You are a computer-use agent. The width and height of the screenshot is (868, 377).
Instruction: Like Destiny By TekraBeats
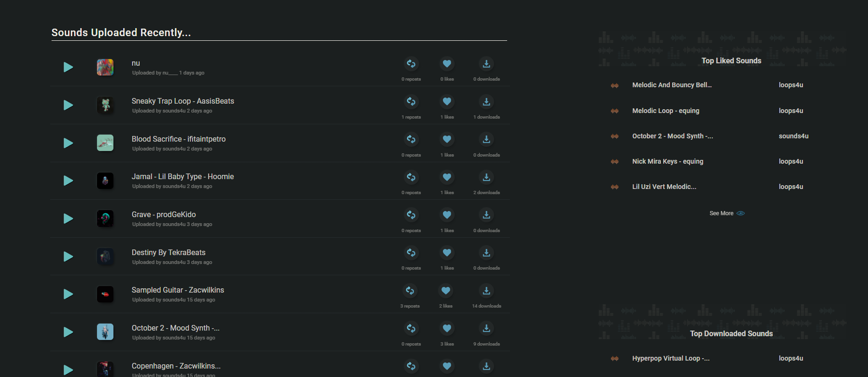[x=447, y=253]
